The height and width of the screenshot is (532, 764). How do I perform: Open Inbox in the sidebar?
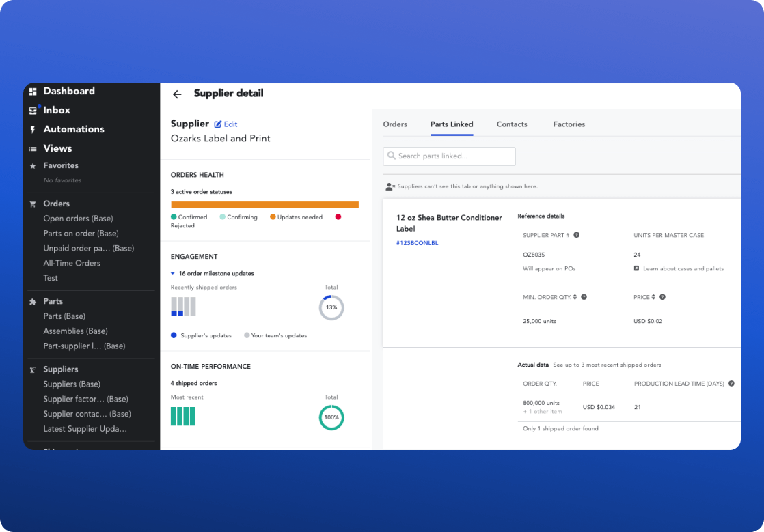click(x=57, y=110)
